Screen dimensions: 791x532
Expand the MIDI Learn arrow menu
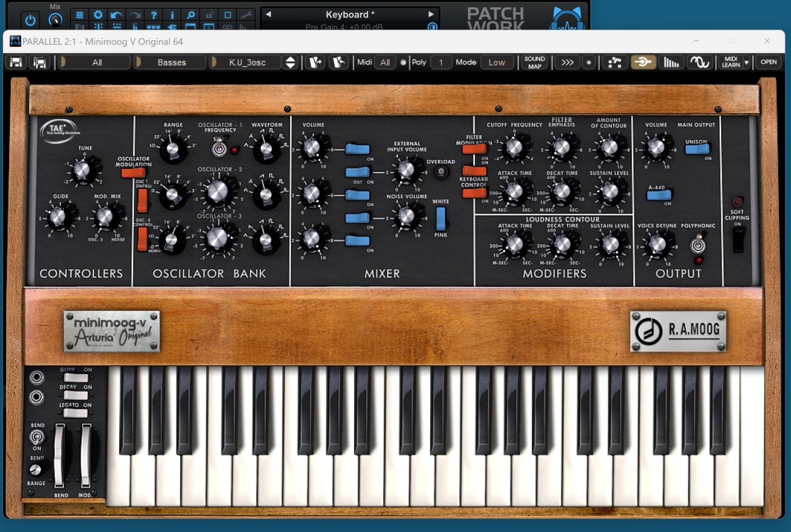(x=747, y=62)
